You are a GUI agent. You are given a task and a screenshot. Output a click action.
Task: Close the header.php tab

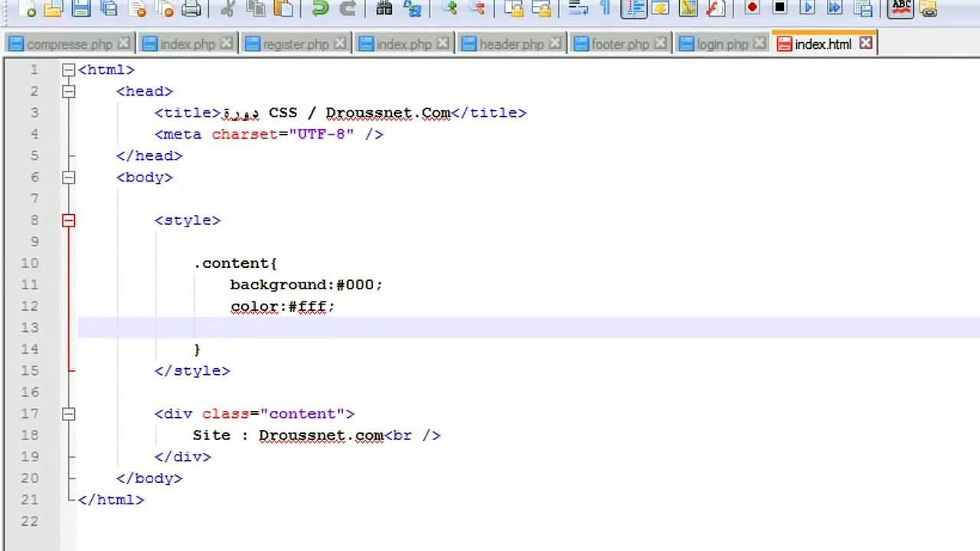click(x=556, y=44)
